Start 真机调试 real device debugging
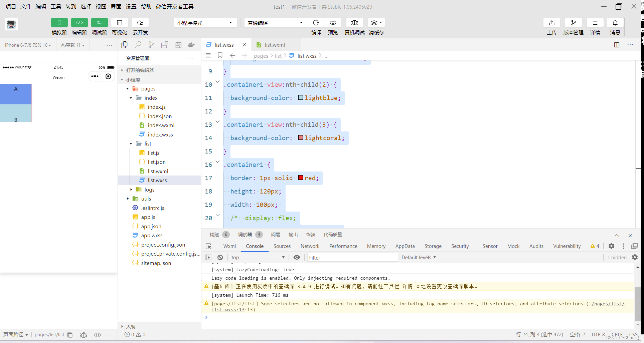This screenshot has width=644, height=343. (354, 22)
